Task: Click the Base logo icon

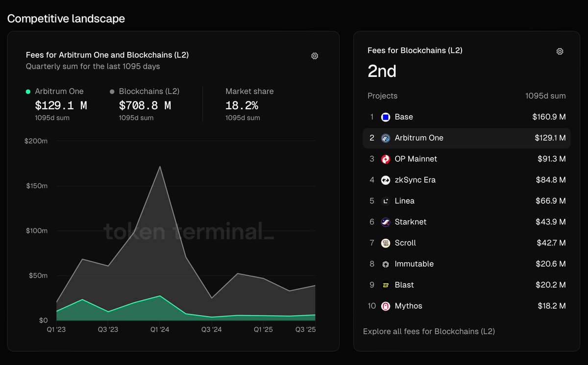Action: (x=385, y=117)
